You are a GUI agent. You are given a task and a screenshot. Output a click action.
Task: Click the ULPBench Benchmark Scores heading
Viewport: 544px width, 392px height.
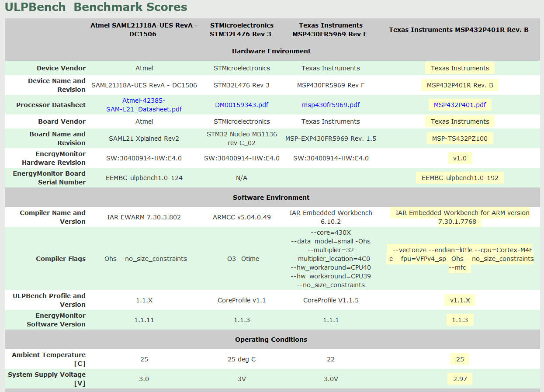(96, 7)
